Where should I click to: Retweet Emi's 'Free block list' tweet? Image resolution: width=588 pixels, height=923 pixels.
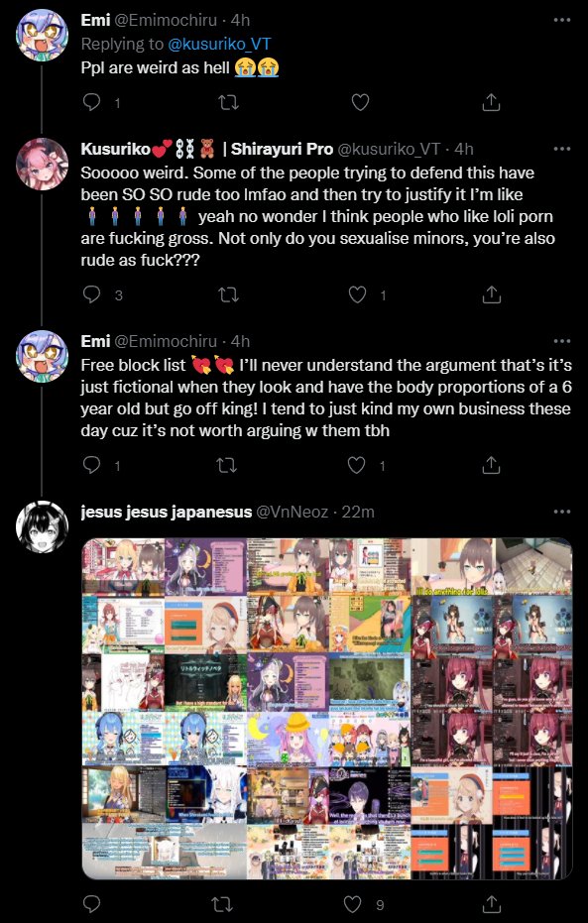[227, 466]
